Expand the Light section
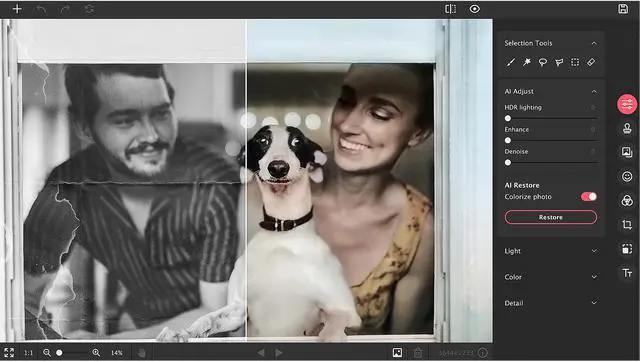 tap(551, 251)
